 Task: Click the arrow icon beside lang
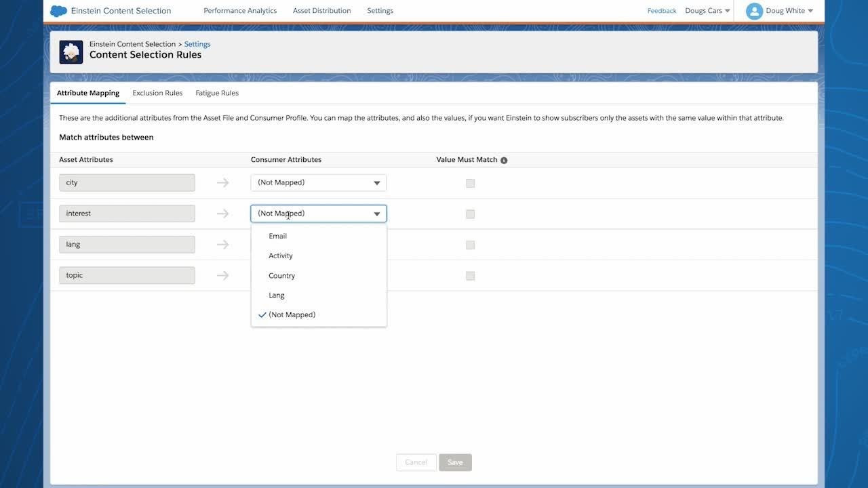[x=222, y=245]
